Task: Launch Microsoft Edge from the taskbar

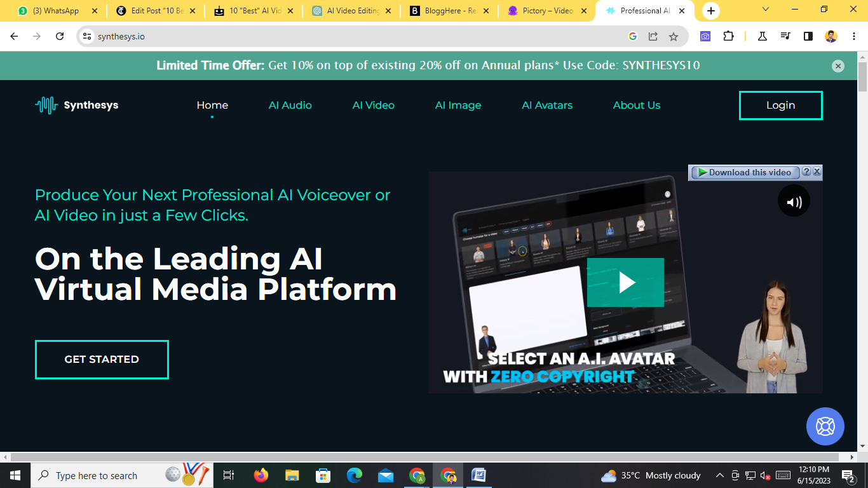Action: tap(355, 475)
